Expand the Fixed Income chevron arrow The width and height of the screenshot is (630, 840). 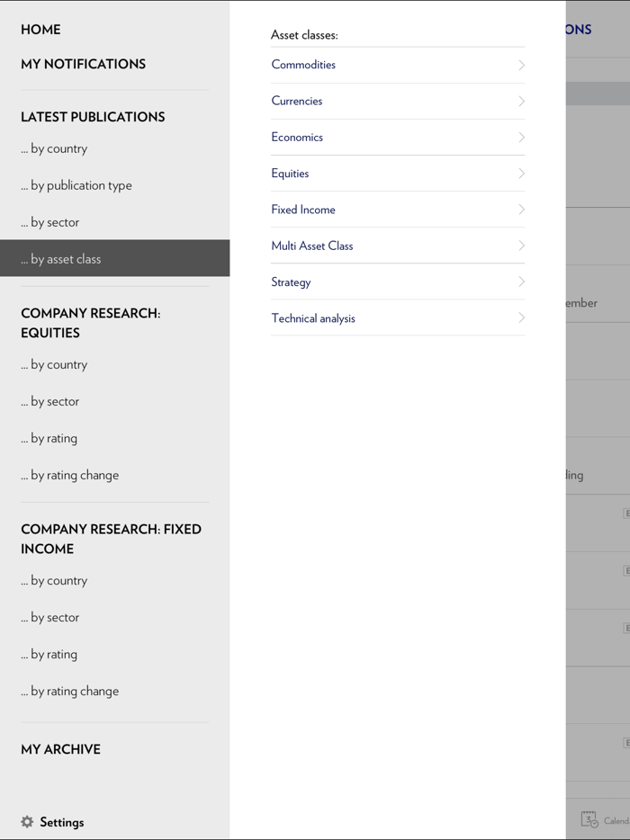[x=521, y=210]
